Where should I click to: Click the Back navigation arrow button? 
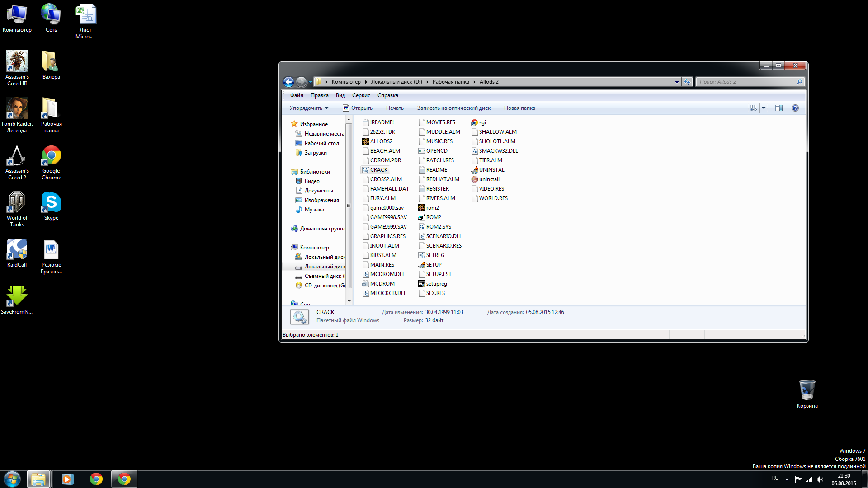[x=288, y=82]
